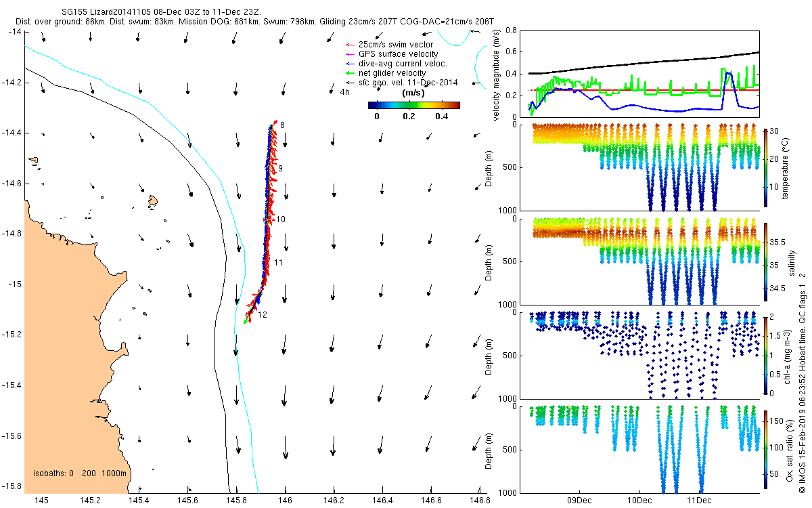Click the temperature colorbar
The width and height of the screenshot is (812, 508).
[x=765, y=167]
